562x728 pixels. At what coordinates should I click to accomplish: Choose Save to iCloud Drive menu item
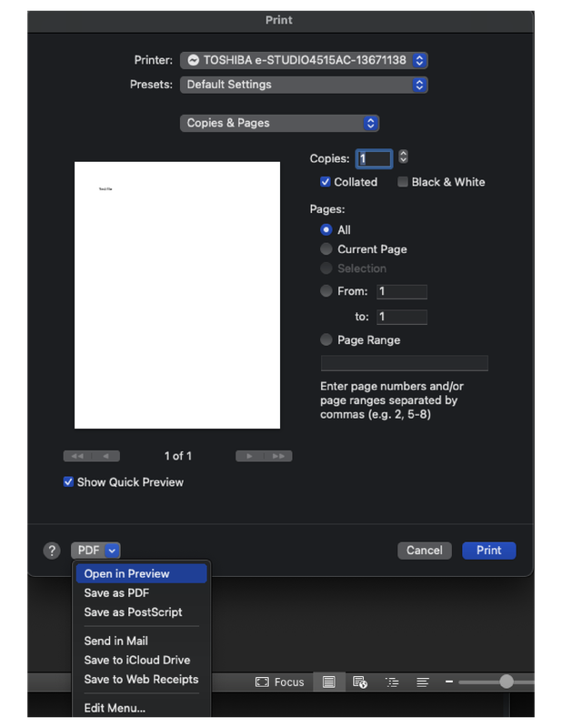pos(142,660)
